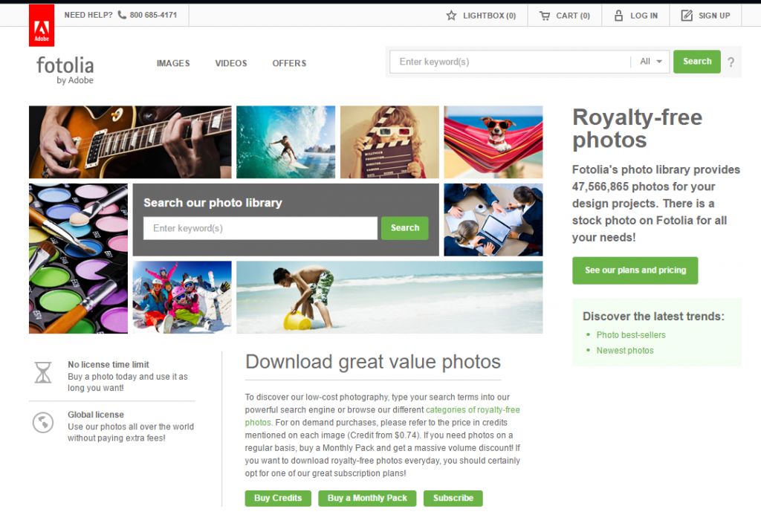Screen dimensions: 761x532
Task: Click the red Adobe logo icon
Action: coord(42,25)
